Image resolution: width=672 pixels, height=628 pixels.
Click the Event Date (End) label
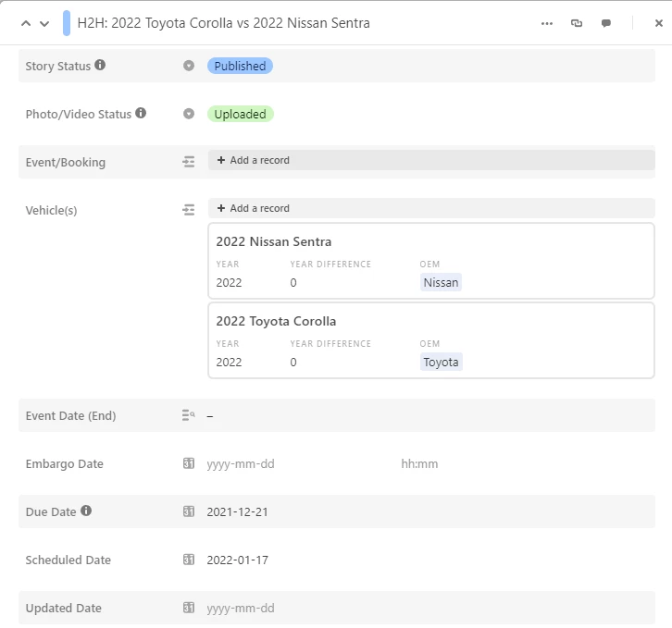click(70, 415)
